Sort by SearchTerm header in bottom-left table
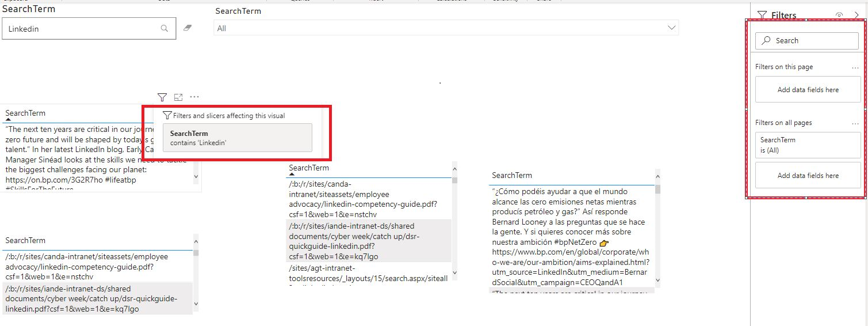Image resolution: width=868 pixels, height=326 pixels. [x=25, y=240]
